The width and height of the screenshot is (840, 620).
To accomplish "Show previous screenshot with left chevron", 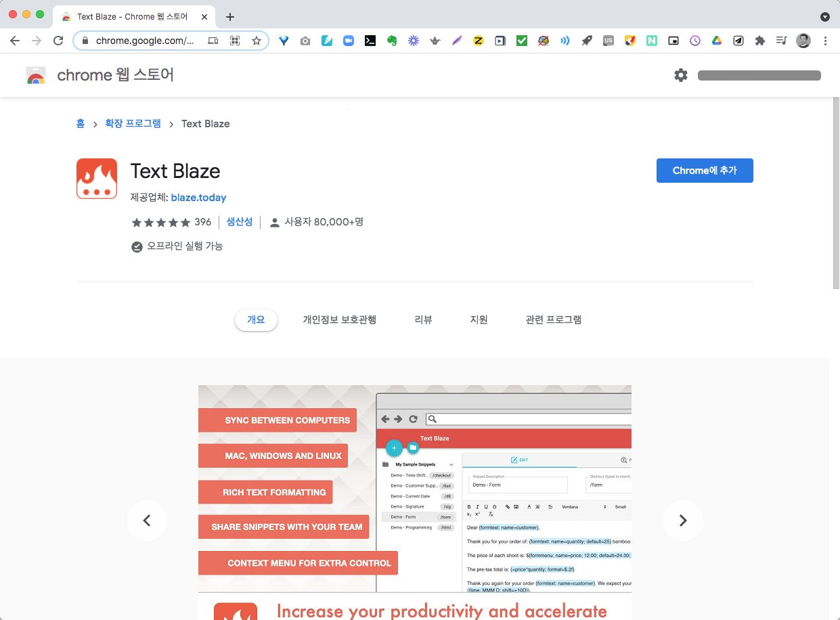I will coord(147,521).
